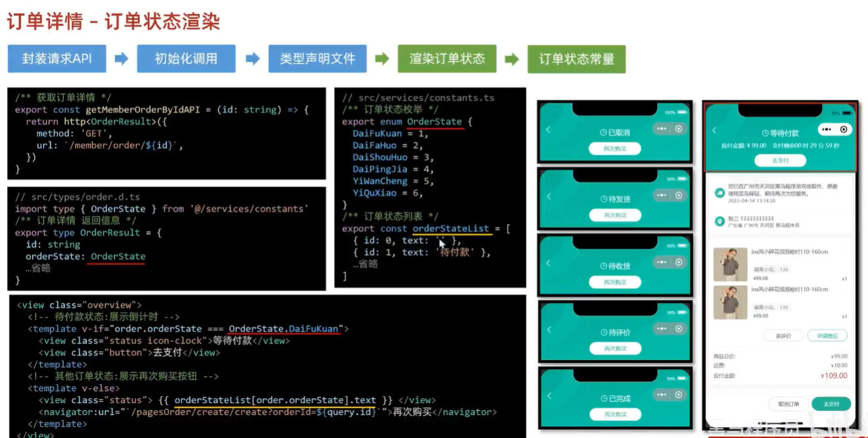Tap the 申请售后 button
868x438 pixels.
tap(828, 336)
